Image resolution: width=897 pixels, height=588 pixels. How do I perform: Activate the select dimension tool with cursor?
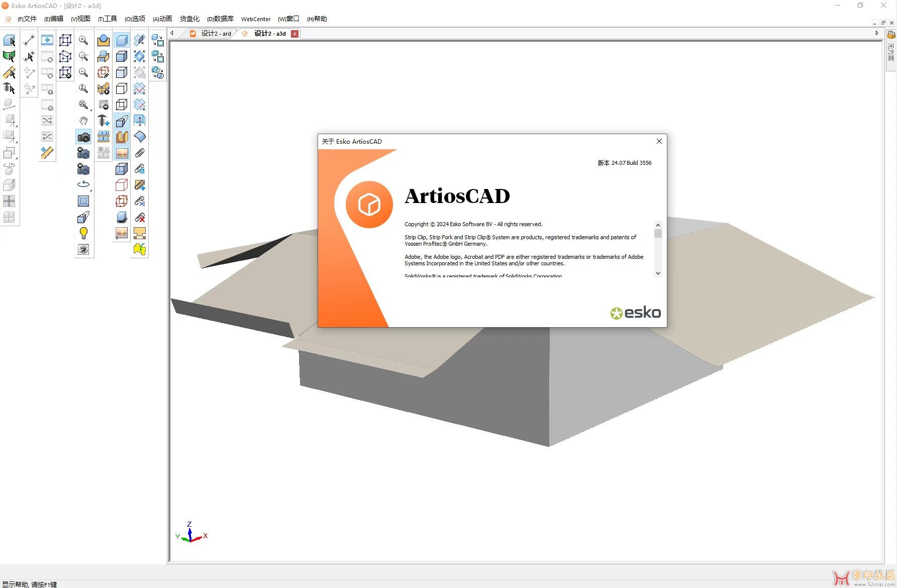(x=29, y=56)
